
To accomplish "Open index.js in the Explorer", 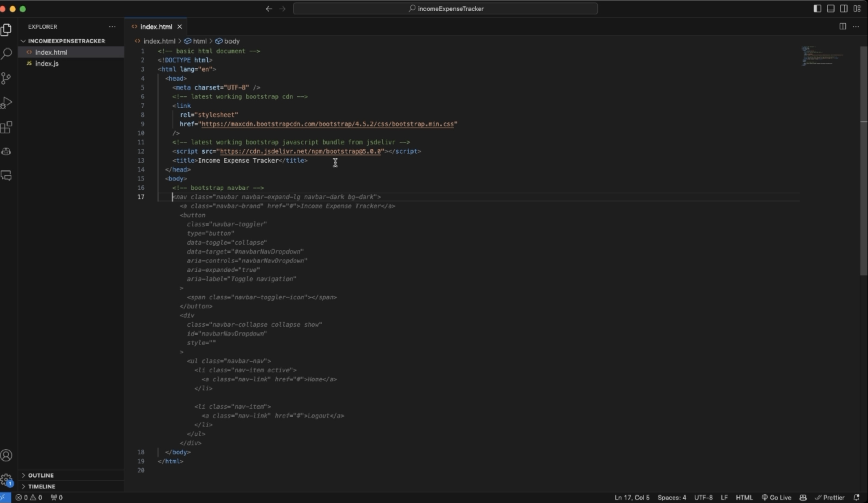I will [x=47, y=64].
